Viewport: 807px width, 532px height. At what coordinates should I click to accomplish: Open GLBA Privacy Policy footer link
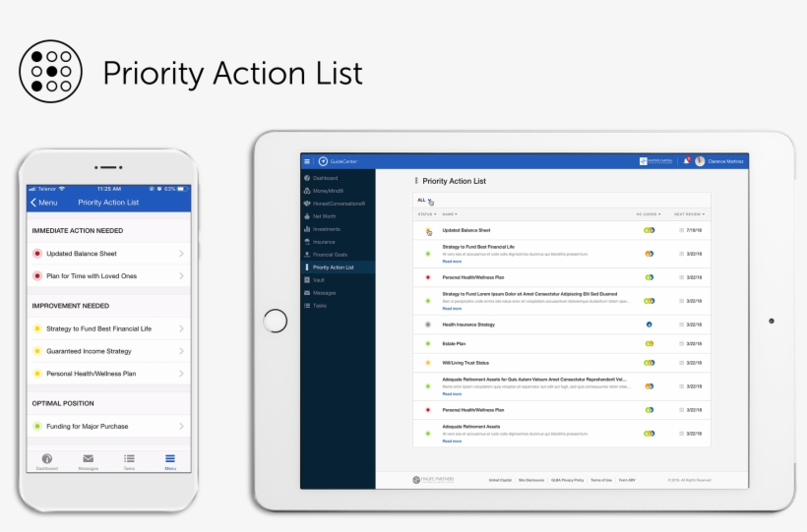tap(567, 480)
